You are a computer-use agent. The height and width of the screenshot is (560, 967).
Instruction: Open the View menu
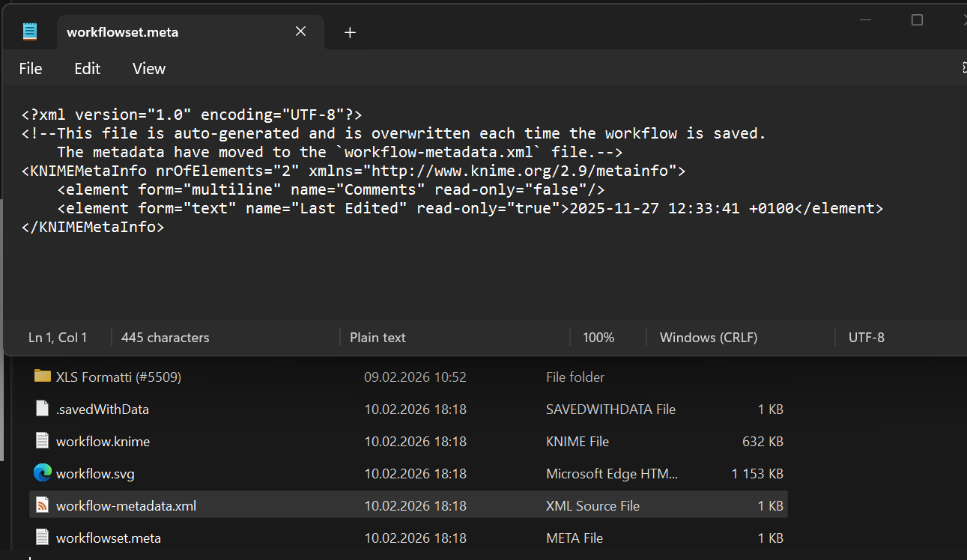[x=148, y=69]
